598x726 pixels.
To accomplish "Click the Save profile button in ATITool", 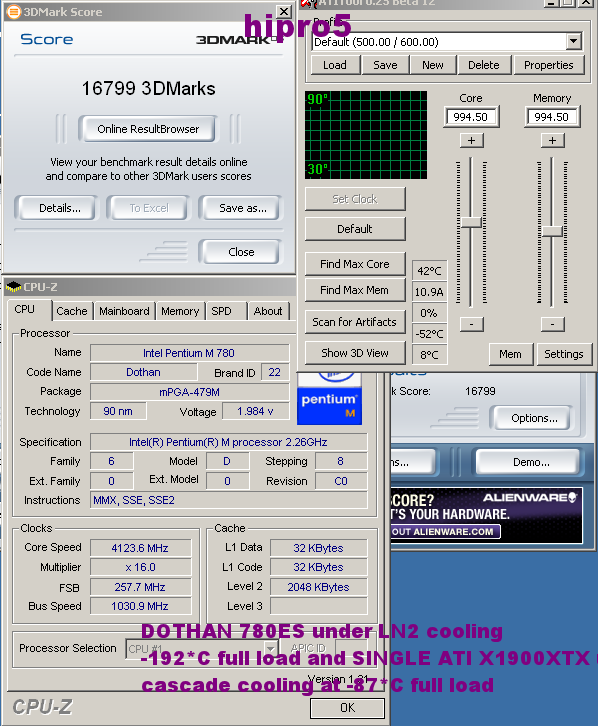I will [385, 65].
